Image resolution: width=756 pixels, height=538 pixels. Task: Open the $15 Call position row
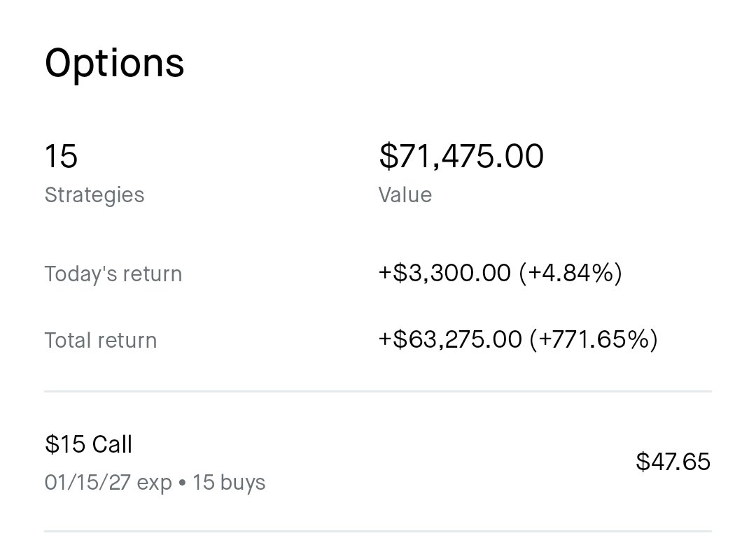378,462
